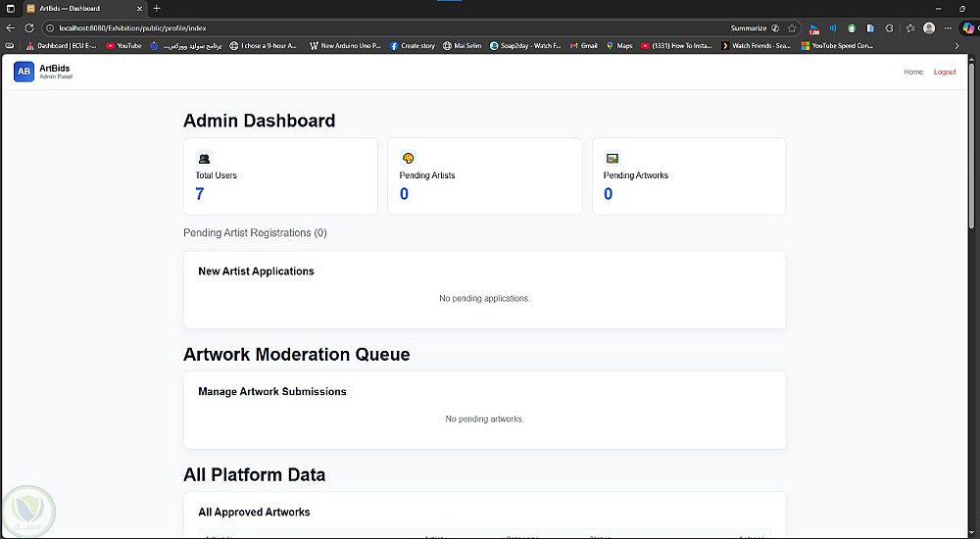Click the red Logout link
Image resolution: width=980 pixels, height=539 pixels.
(x=945, y=72)
